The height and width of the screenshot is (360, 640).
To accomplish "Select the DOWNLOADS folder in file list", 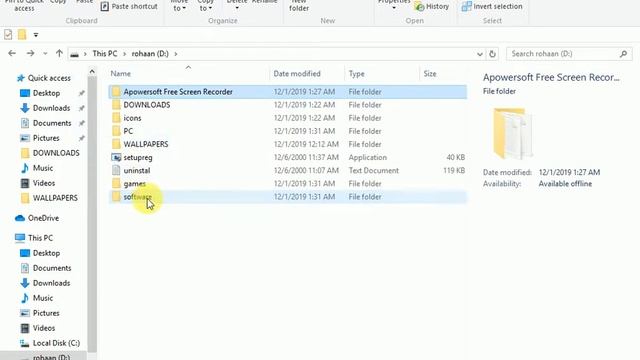I will (288, 105).
